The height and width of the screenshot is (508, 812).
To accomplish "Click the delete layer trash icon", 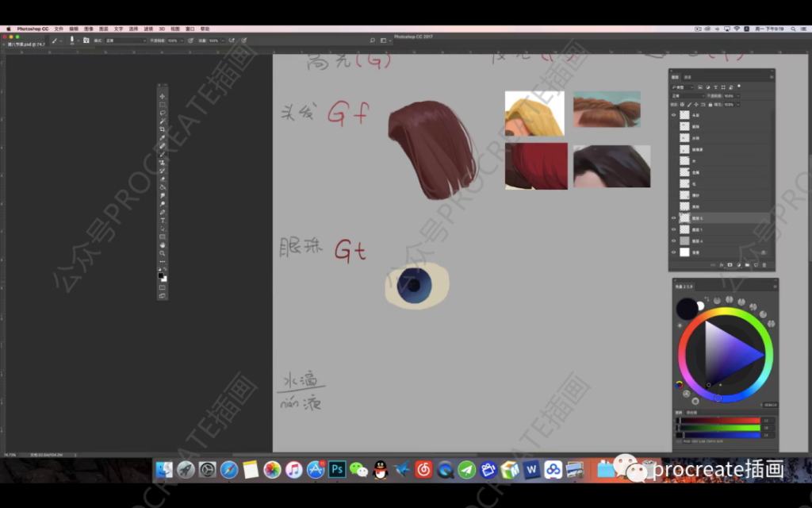I will click(764, 265).
